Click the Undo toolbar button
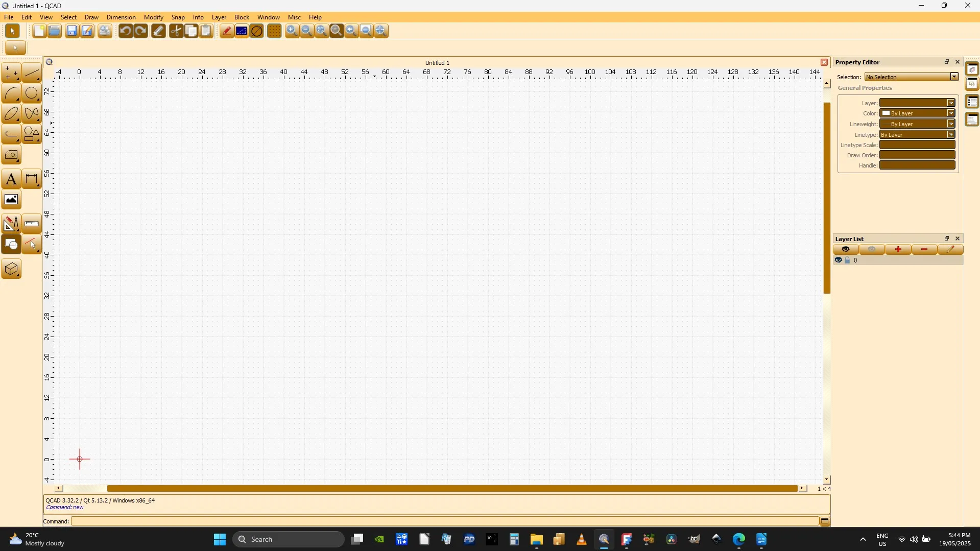The height and width of the screenshot is (551, 980). tap(125, 31)
